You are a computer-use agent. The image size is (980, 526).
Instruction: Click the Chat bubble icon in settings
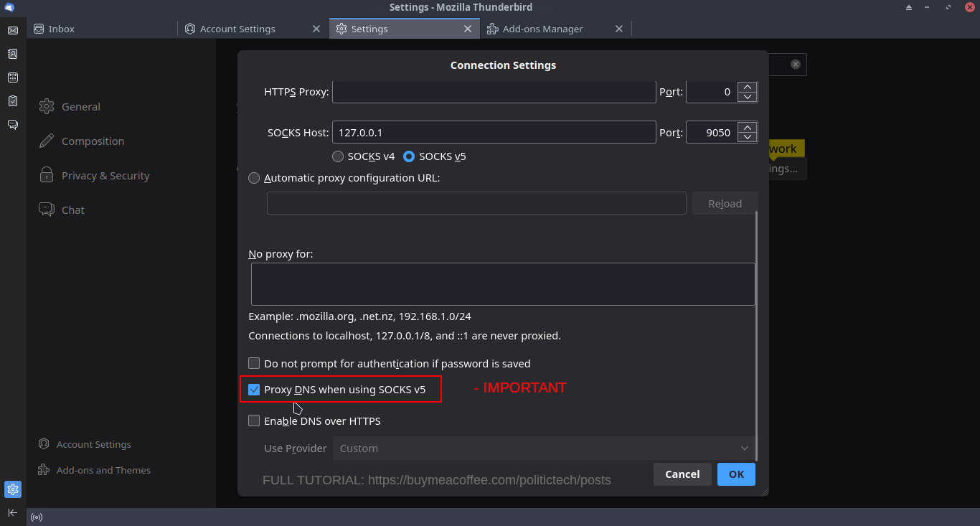coord(47,210)
